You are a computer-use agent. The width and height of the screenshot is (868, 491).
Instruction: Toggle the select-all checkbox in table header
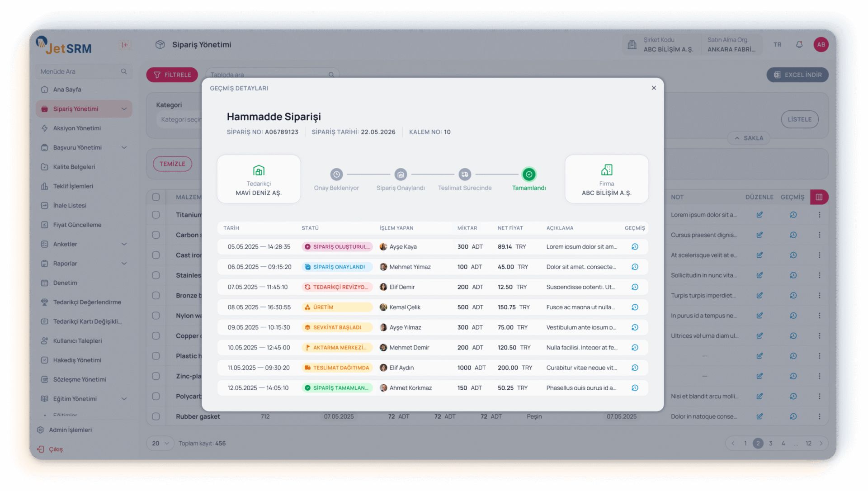tap(156, 197)
